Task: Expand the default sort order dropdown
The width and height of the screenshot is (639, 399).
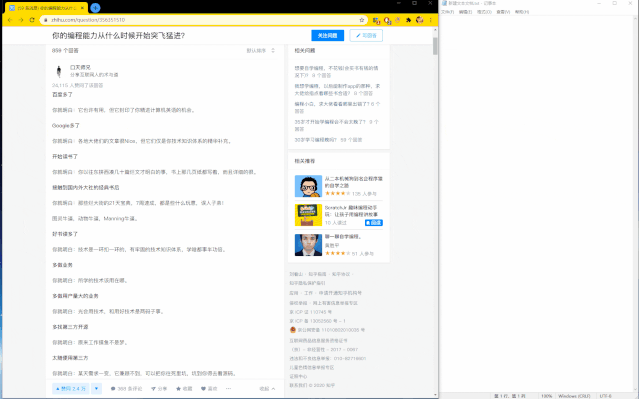Action: pyautogui.click(x=261, y=51)
